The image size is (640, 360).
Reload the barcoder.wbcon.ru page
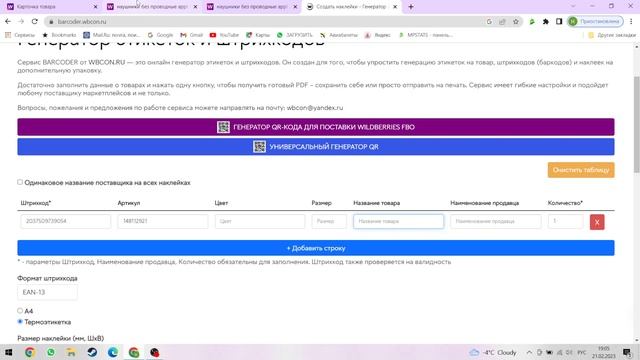coord(35,22)
